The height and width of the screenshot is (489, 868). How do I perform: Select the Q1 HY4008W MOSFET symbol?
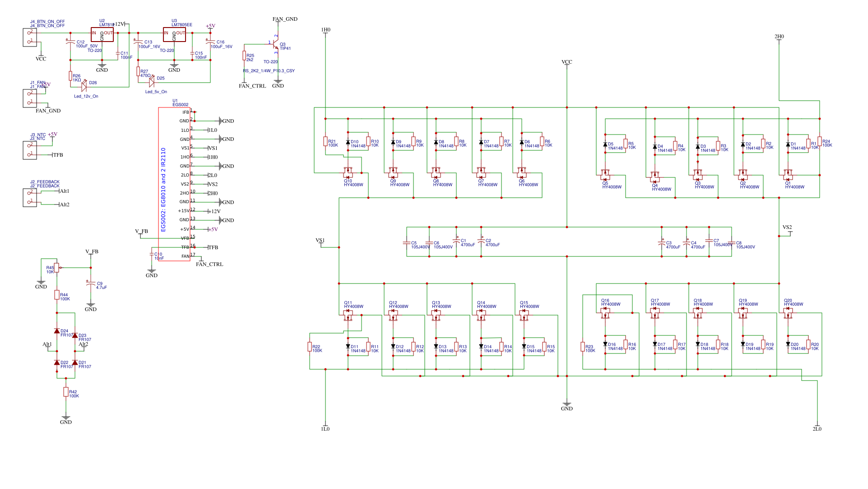(788, 175)
